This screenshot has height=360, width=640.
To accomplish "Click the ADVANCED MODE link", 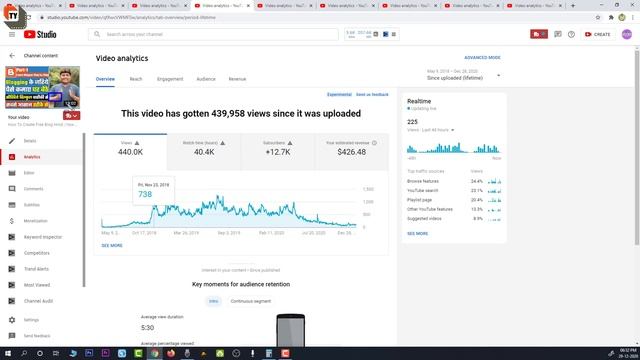I will (x=482, y=58).
